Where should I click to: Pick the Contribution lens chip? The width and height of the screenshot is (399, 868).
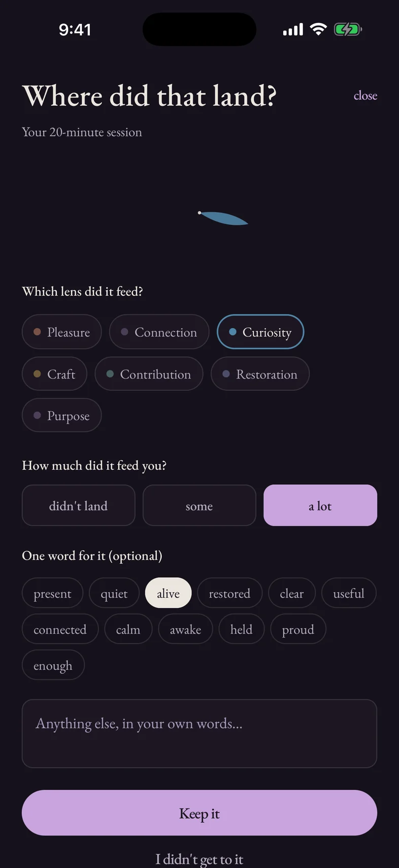(x=149, y=374)
